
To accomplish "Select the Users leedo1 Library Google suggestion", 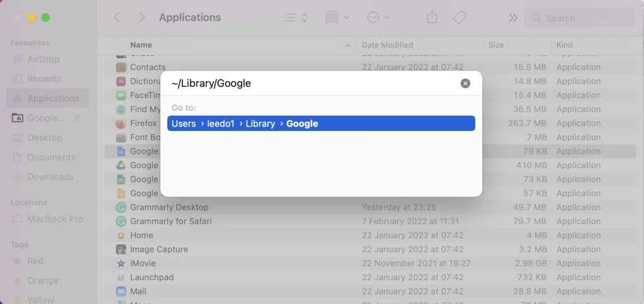I will tap(321, 123).
